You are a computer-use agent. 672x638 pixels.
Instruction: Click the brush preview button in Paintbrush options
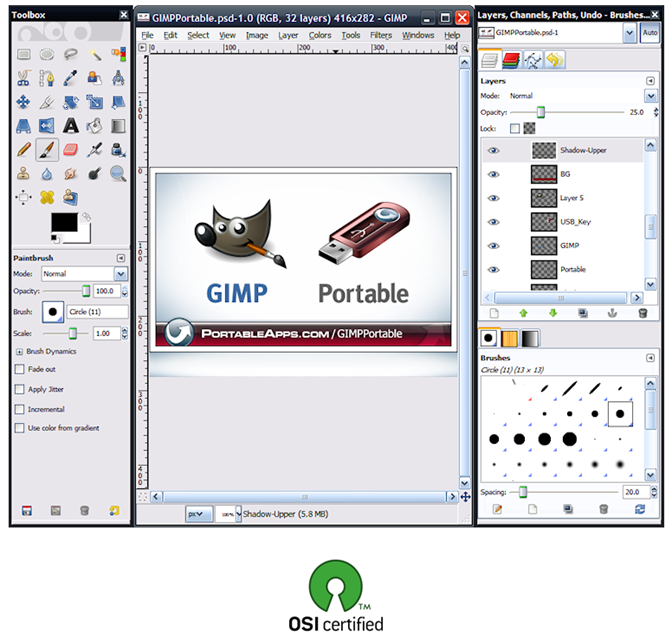pyautogui.click(x=53, y=312)
